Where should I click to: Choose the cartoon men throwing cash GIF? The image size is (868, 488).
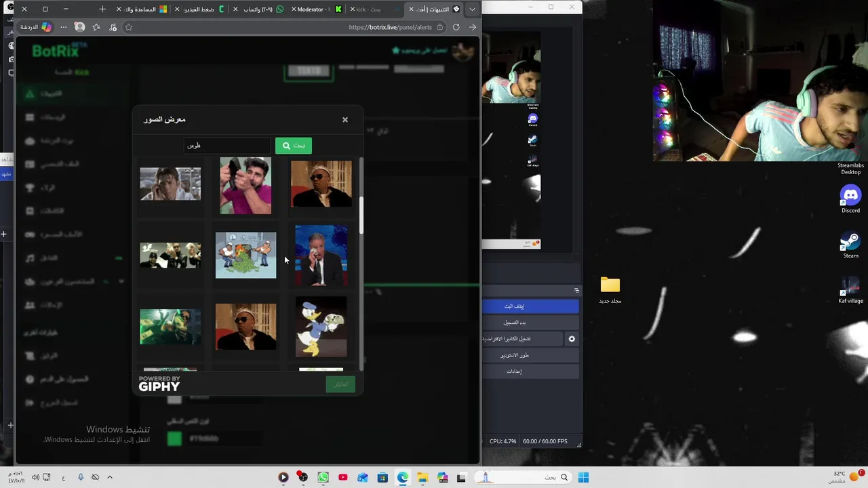pyautogui.click(x=245, y=256)
